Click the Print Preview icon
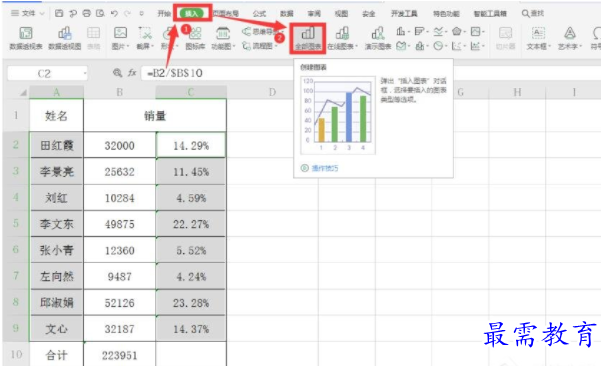Image resolution: width=605 pixels, height=366 pixels. point(100,13)
